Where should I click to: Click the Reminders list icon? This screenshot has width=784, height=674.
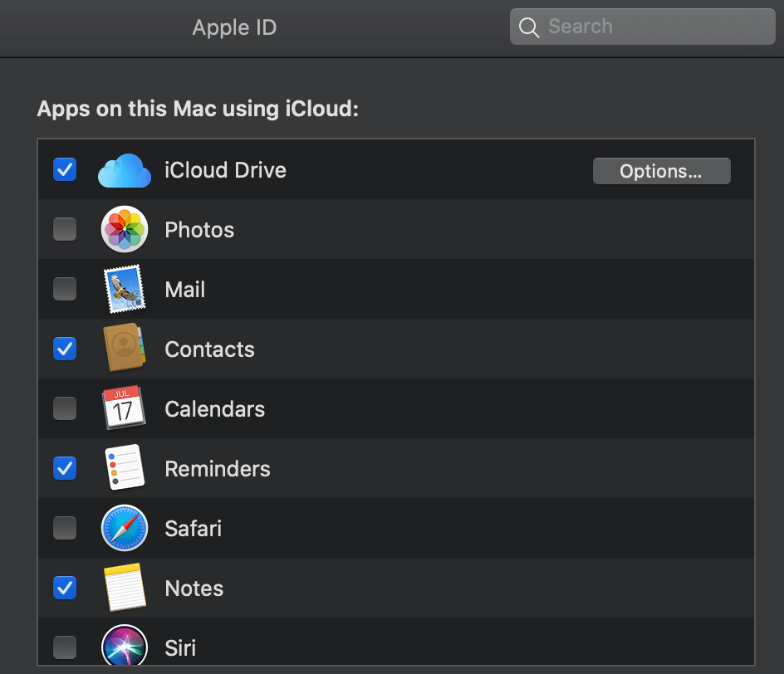pos(125,467)
